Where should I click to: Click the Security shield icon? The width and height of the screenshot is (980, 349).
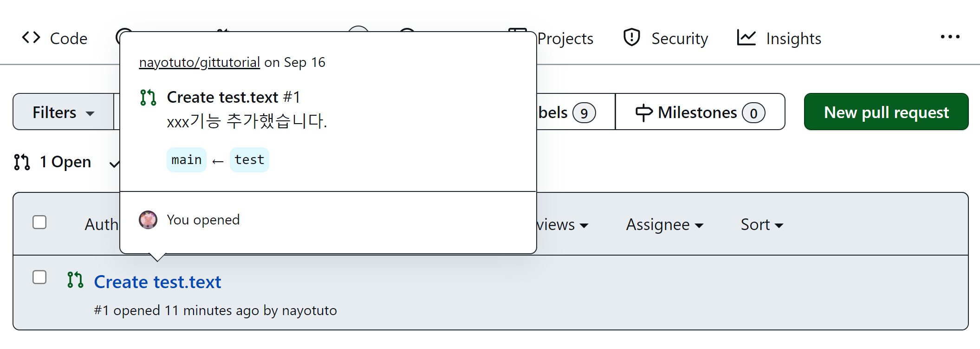[x=631, y=37]
